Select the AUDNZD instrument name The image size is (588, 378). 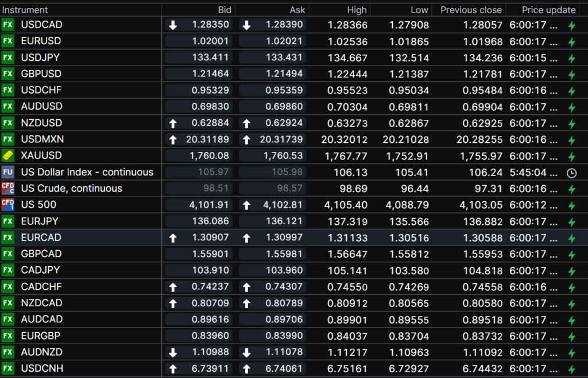pos(42,352)
